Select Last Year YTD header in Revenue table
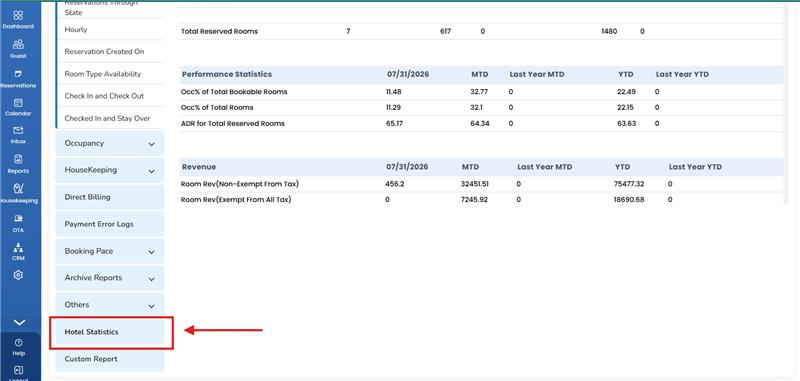The width and height of the screenshot is (800, 381). (x=695, y=167)
